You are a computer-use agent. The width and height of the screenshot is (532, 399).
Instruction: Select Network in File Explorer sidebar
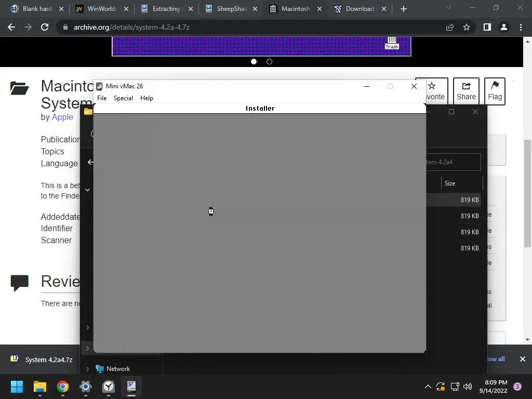pos(118,369)
